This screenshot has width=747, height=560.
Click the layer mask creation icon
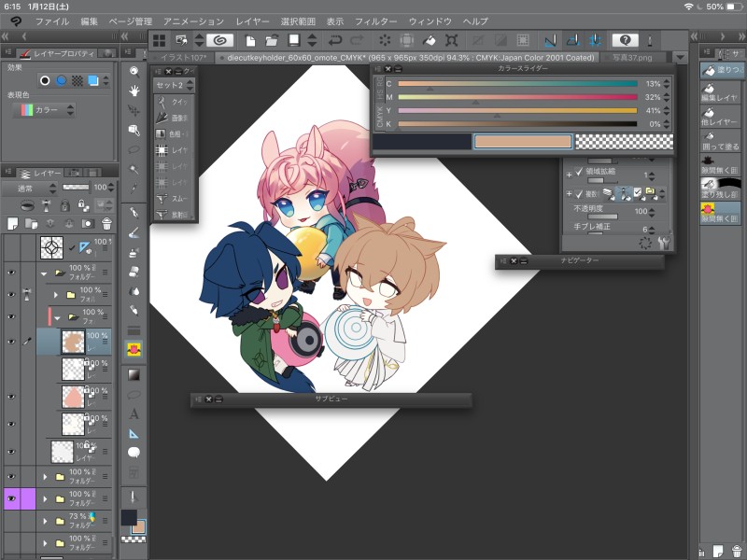(88, 223)
